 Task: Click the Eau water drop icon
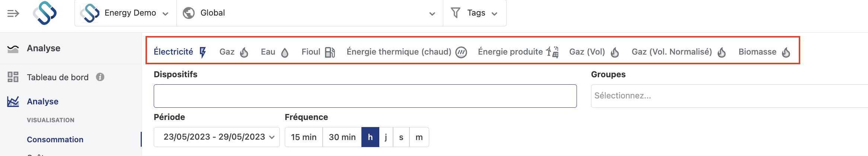tap(285, 52)
